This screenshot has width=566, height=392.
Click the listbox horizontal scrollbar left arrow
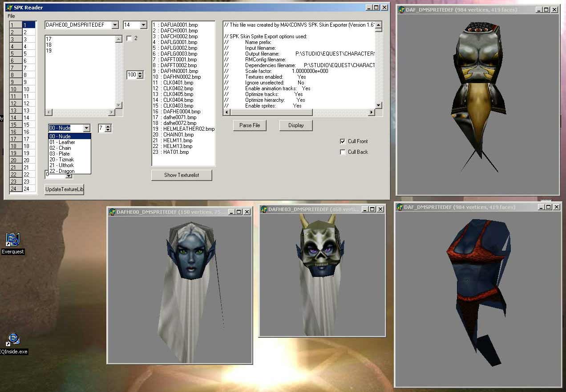coord(49,112)
